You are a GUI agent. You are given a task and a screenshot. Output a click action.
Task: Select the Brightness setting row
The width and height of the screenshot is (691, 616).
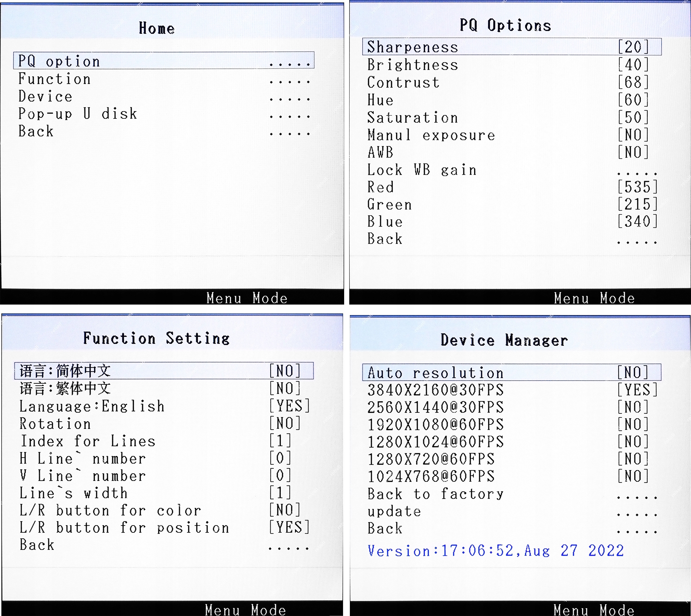point(413,65)
